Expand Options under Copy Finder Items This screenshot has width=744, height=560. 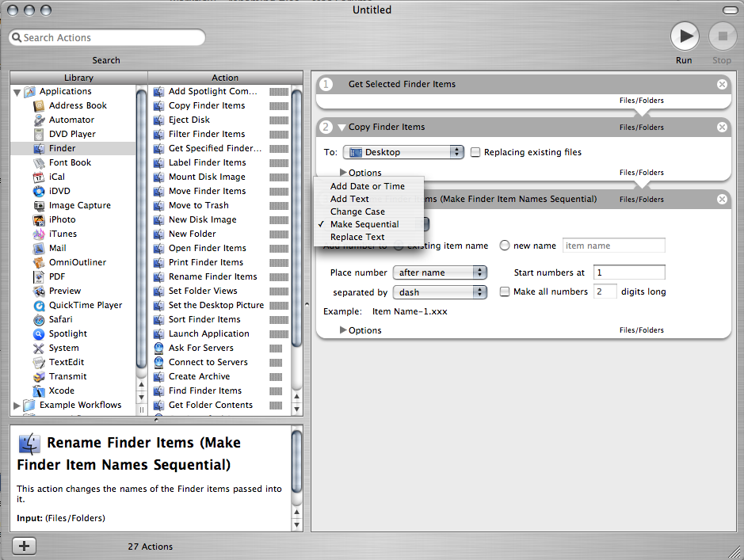click(343, 172)
